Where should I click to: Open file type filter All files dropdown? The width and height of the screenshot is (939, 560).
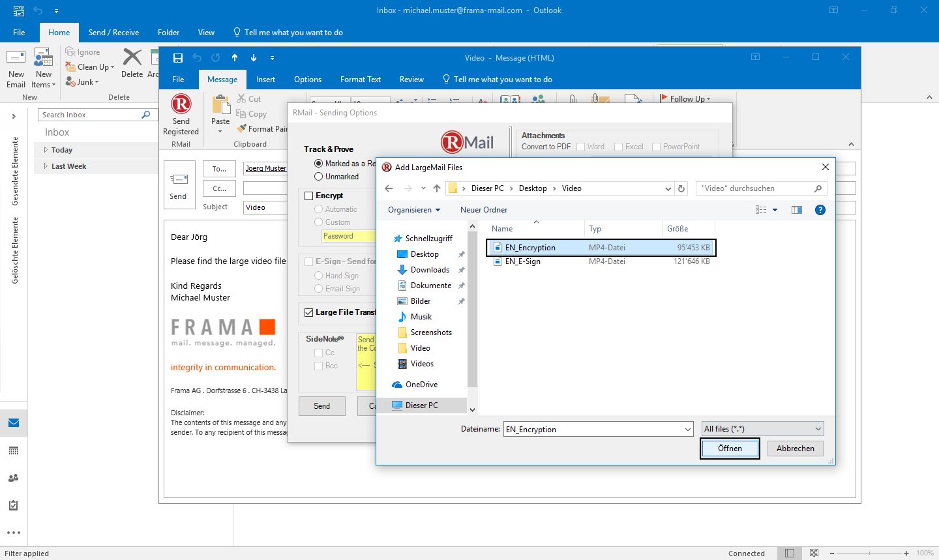[x=763, y=429]
